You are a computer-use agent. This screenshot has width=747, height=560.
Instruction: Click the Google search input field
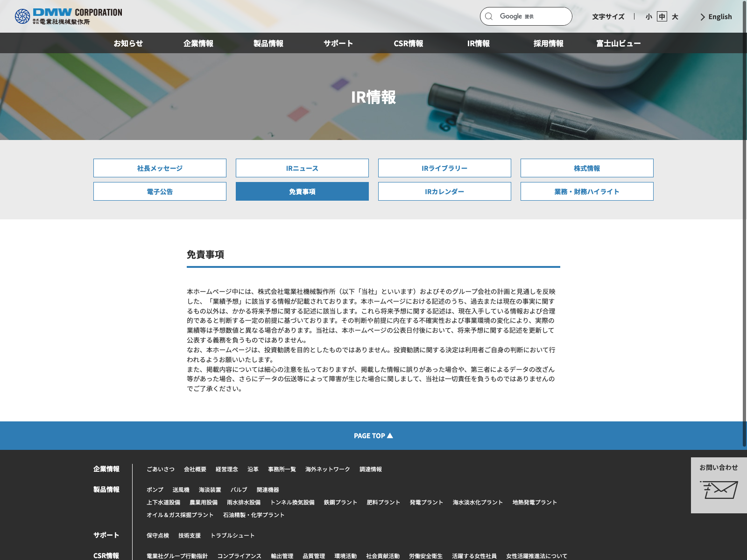tap(532, 16)
